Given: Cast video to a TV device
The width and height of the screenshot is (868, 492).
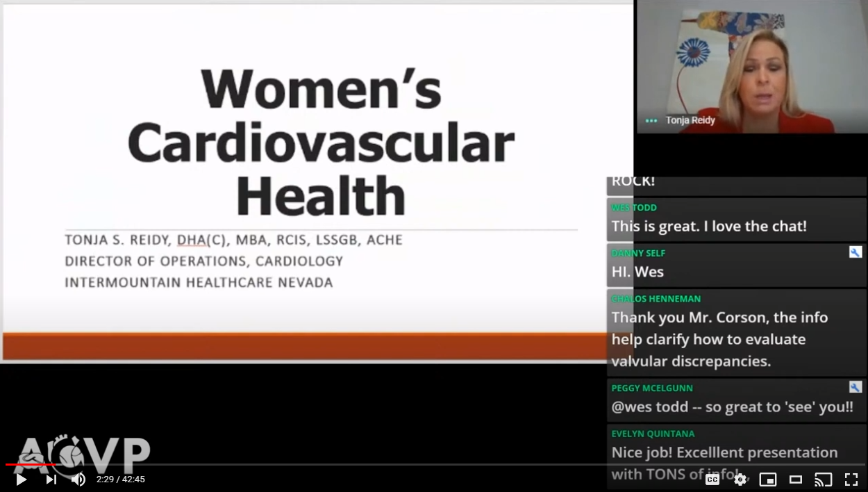Looking at the screenshot, I should click(824, 479).
